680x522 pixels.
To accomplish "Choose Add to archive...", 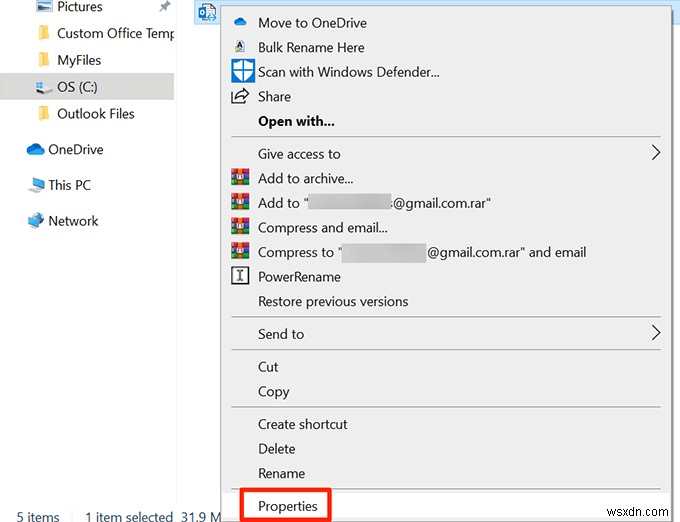I will [x=306, y=178].
